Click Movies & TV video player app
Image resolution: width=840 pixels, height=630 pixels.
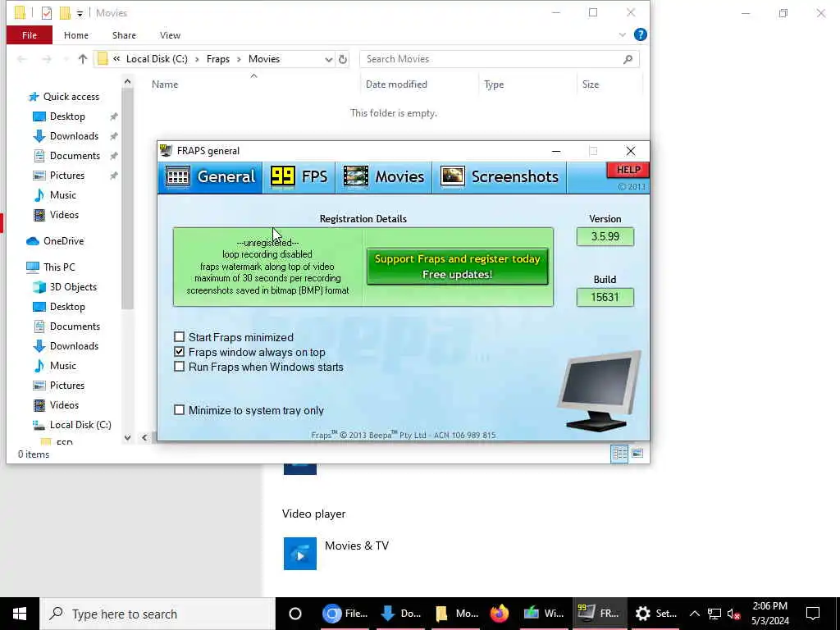(336, 554)
